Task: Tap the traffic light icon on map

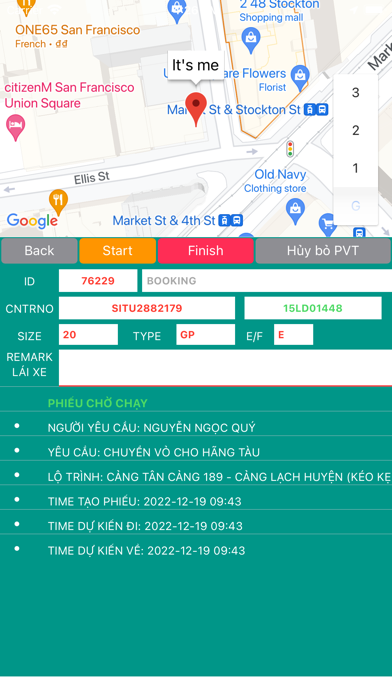Action: [290, 149]
